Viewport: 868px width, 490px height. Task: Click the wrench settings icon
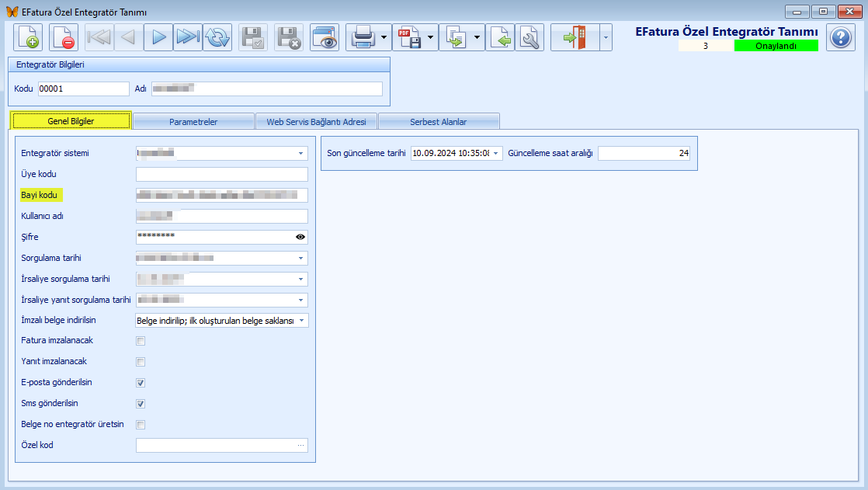(x=529, y=37)
